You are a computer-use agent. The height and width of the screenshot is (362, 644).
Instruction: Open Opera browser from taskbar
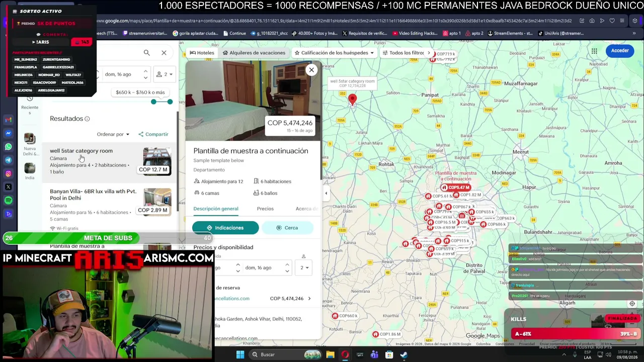pyautogui.click(x=345, y=355)
